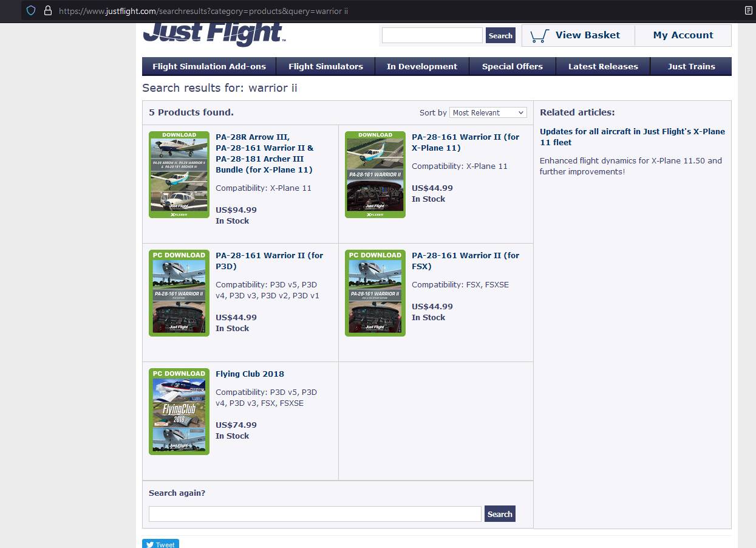This screenshot has height=548, width=756.
Task: Click the Arrow III bundle cover thumbnail
Action: coord(179,174)
